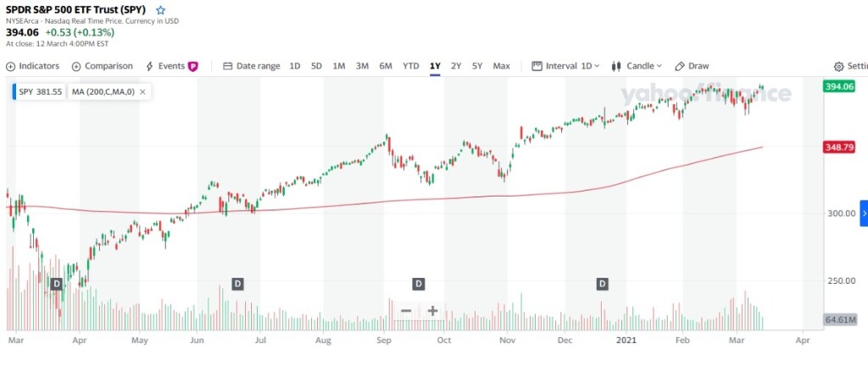This screenshot has width=868, height=371.
Task: Click the SPY 381.55 series label
Action: 40,91
